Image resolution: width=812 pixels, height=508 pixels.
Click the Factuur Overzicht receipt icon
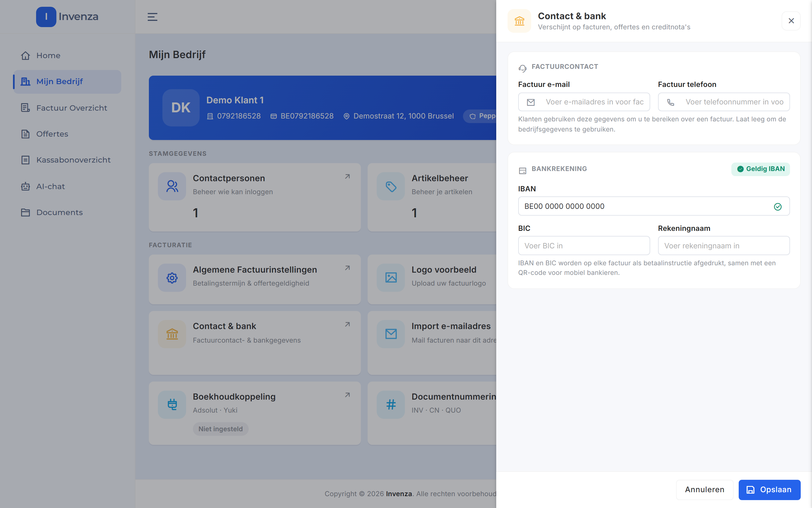click(x=25, y=108)
